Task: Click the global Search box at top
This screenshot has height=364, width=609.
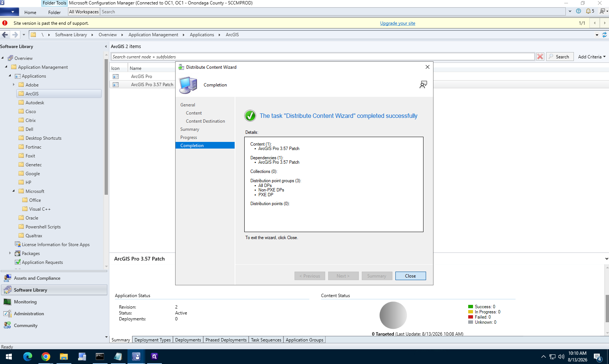Action: [333, 12]
